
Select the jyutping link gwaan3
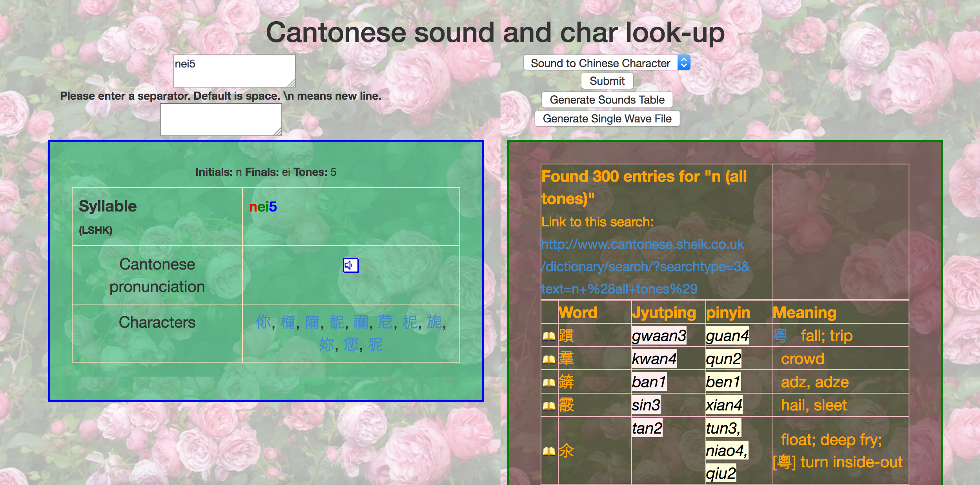coord(659,335)
